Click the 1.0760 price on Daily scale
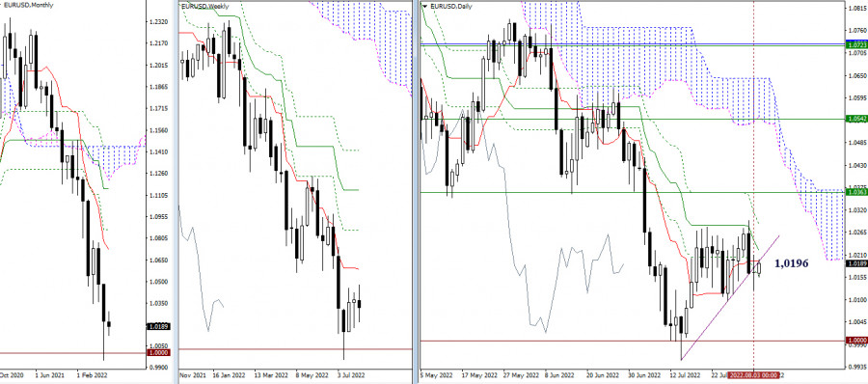This screenshot has width=868, height=384. click(856, 31)
